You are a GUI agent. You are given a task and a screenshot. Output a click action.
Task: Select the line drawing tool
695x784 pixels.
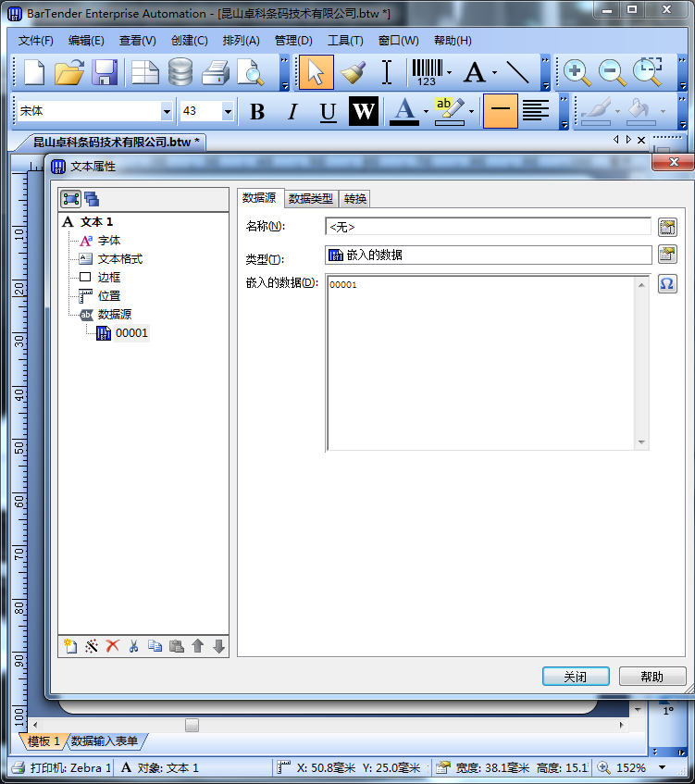(x=517, y=72)
